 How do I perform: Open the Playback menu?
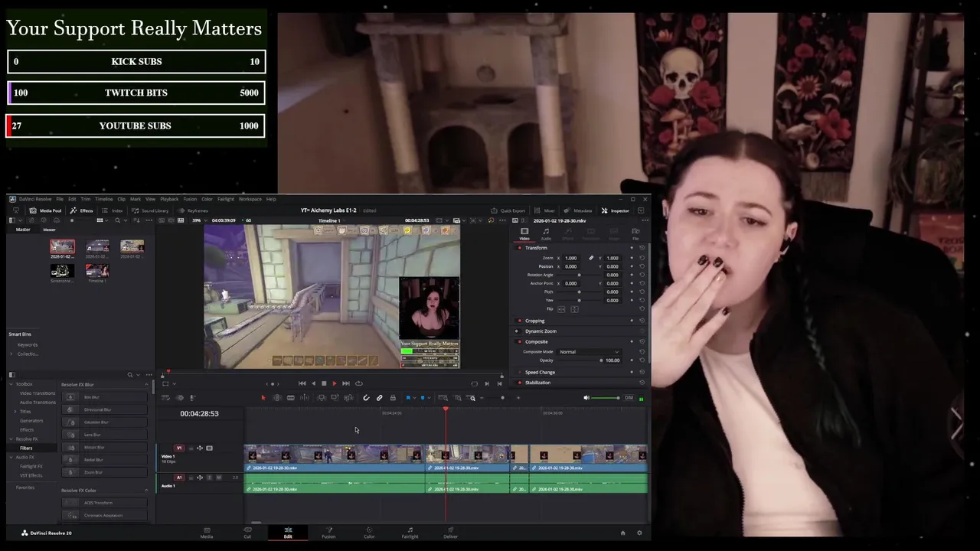click(x=169, y=199)
